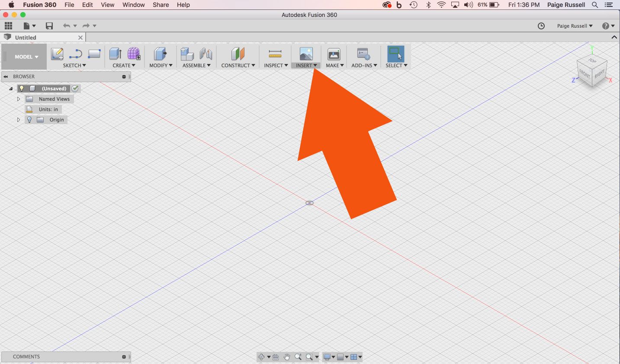Open the ADD-INS dropdown menu

[364, 66]
